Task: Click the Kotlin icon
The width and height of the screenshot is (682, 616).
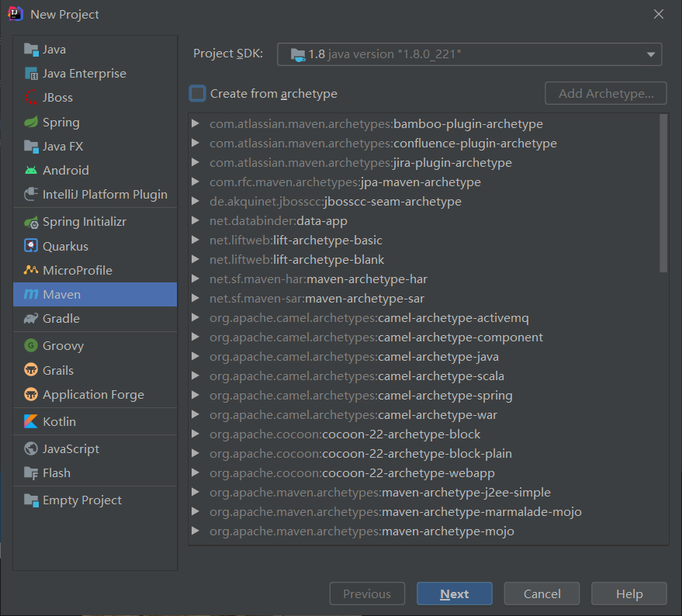Action: (31, 421)
